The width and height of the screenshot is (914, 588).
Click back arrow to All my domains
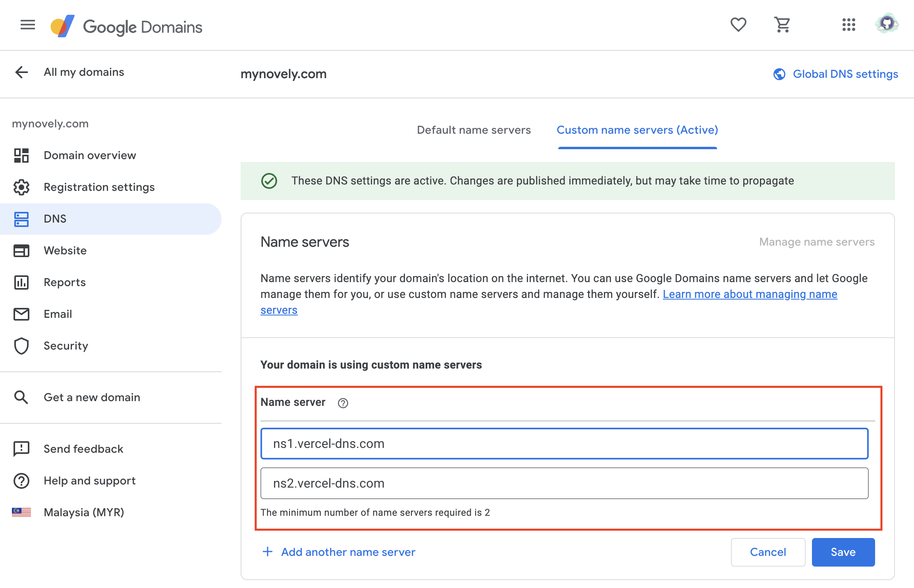[22, 72]
